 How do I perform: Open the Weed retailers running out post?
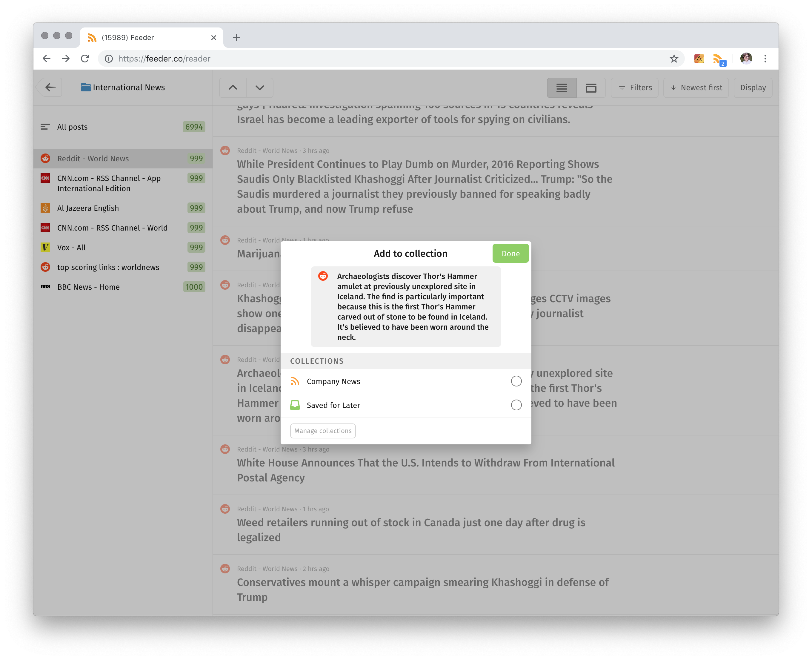pyautogui.click(x=411, y=530)
